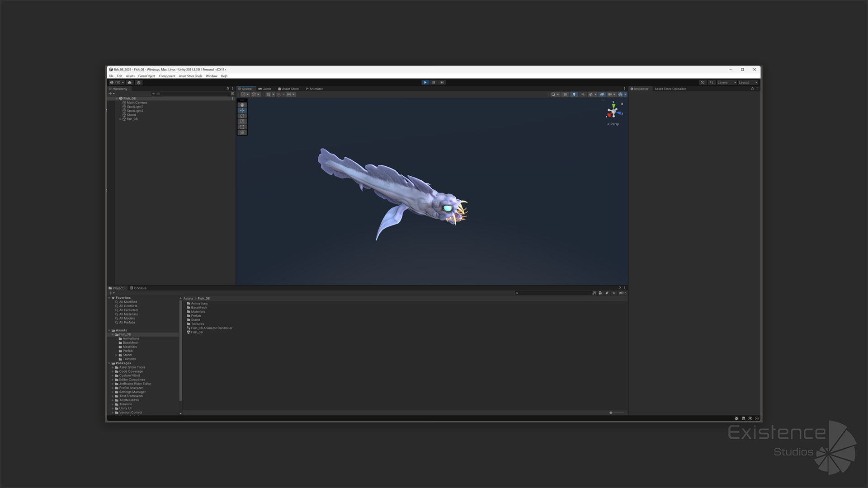The image size is (868, 488).
Task: Select Stand object in Hierarchy
Action: (x=131, y=115)
